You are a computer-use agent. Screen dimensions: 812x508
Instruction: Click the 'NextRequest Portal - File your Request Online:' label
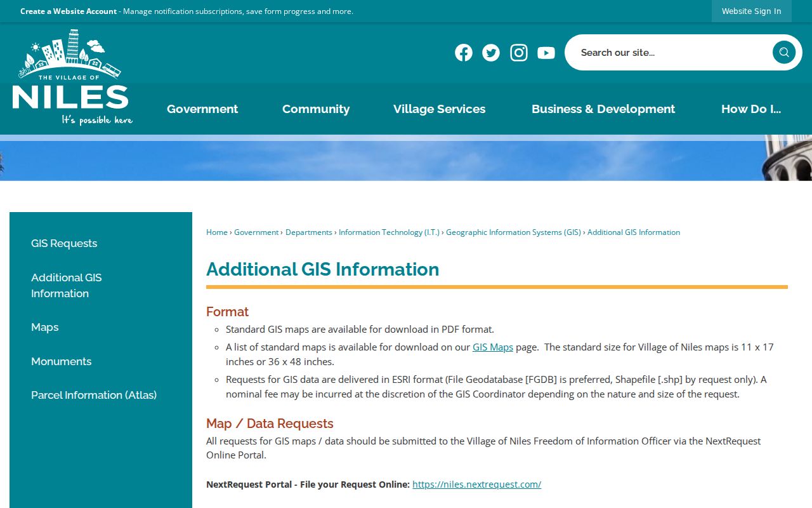click(308, 485)
